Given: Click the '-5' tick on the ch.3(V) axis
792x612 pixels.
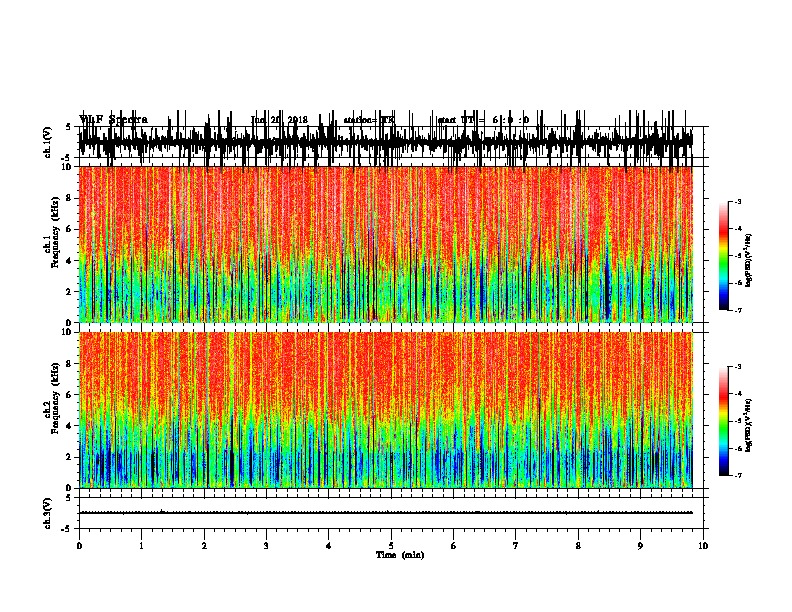Looking at the screenshot, I should click(67, 529).
